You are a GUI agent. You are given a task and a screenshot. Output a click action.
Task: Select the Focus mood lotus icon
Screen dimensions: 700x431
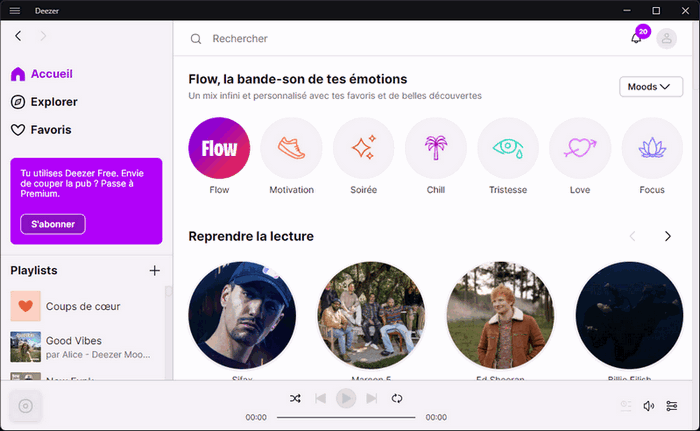coord(652,148)
